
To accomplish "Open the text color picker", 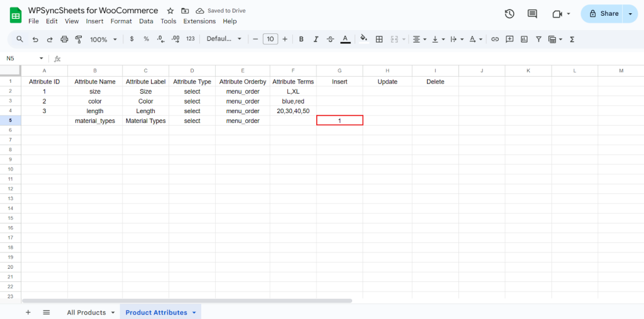I will (345, 40).
